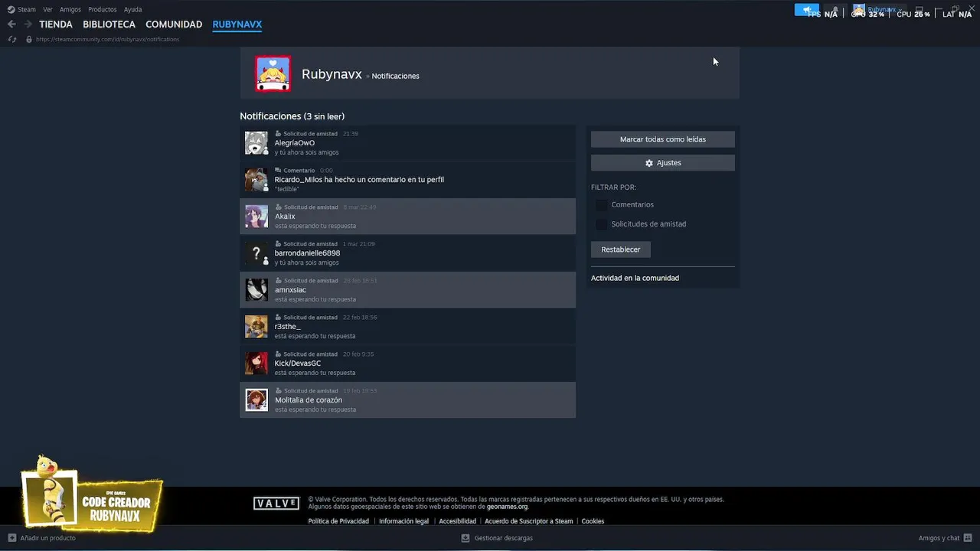The image size is (980, 551).
Task: Open the Amigos menu
Action: [70, 10]
